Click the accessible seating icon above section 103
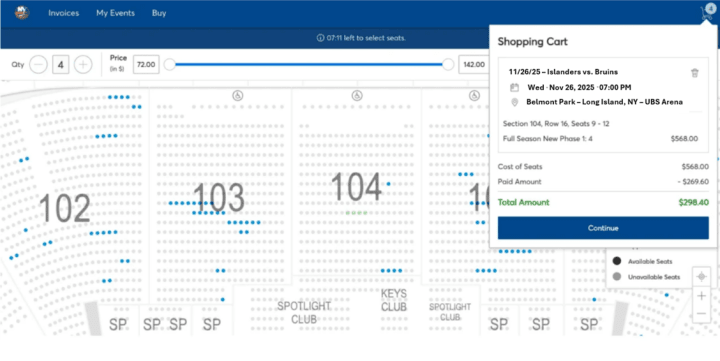 point(237,96)
